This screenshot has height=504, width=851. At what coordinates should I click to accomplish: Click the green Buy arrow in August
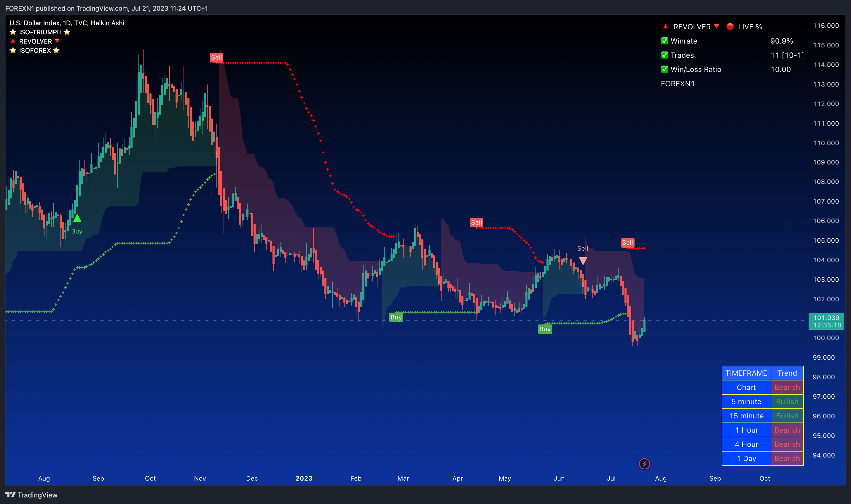pyautogui.click(x=77, y=218)
